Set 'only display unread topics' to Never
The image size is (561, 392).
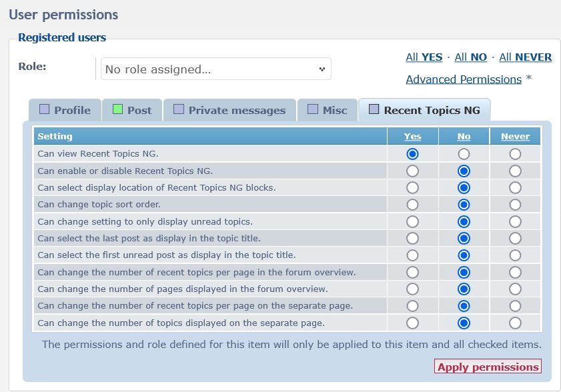point(515,222)
